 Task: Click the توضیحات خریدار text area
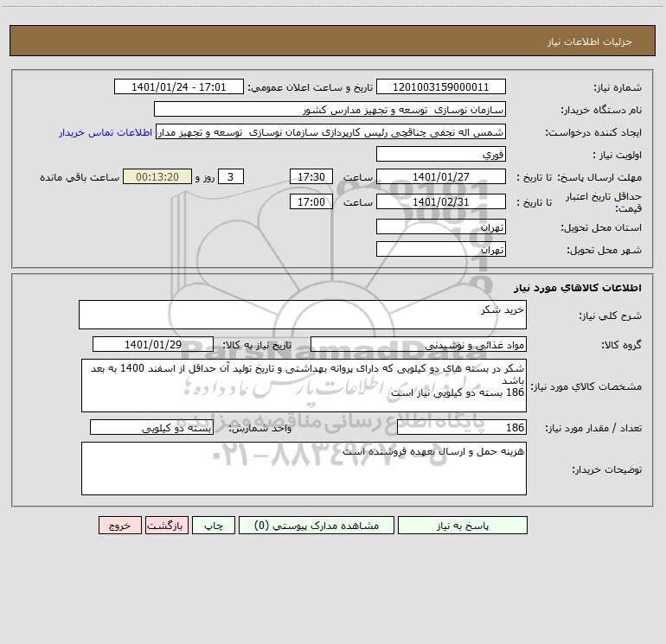(x=304, y=469)
